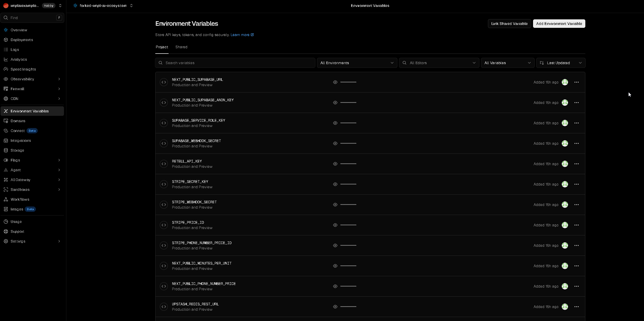Open the Storage database icon
The height and width of the screenshot is (321, 644).
6,150
